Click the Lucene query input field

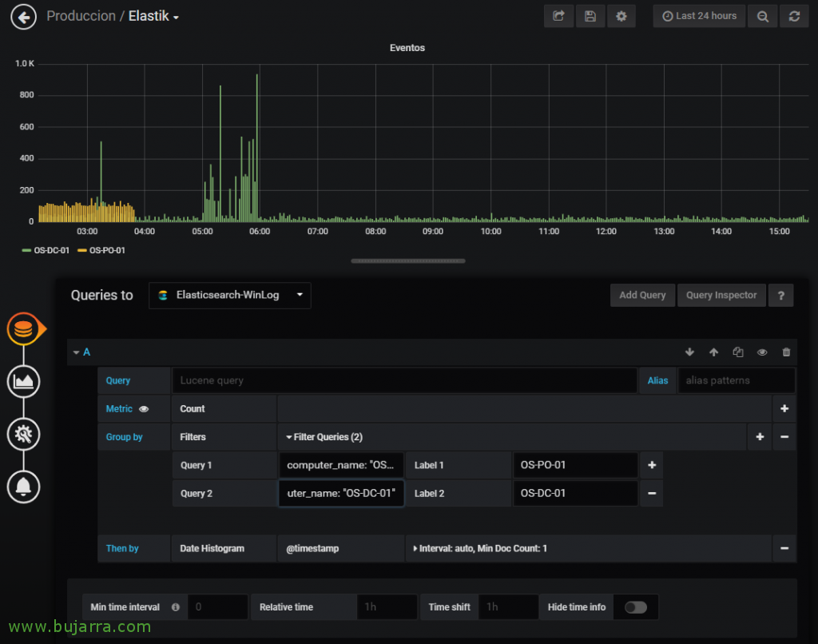[x=399, y=380]
